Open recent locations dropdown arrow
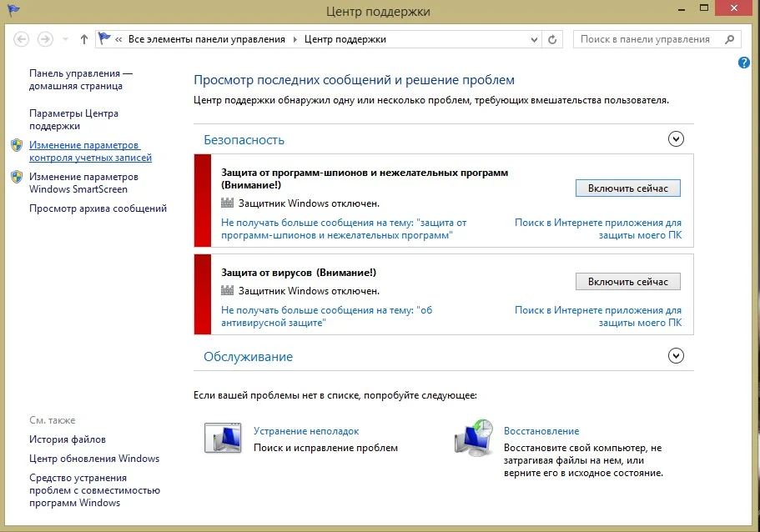This screenshot has width=760, height=532. pyautogui.click(x=65, y=39)
